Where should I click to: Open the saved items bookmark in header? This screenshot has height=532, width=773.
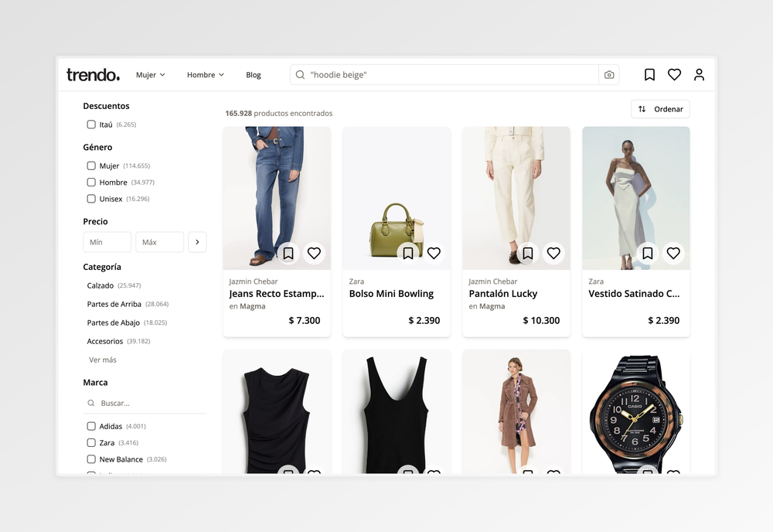click(649, 74)
